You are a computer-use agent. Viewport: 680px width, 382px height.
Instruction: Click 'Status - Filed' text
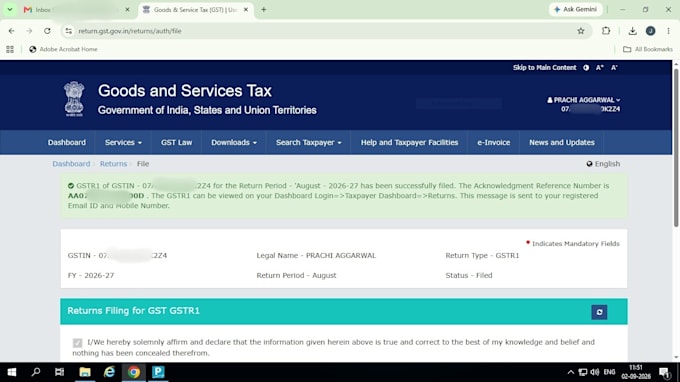click(x=469, y=275)
